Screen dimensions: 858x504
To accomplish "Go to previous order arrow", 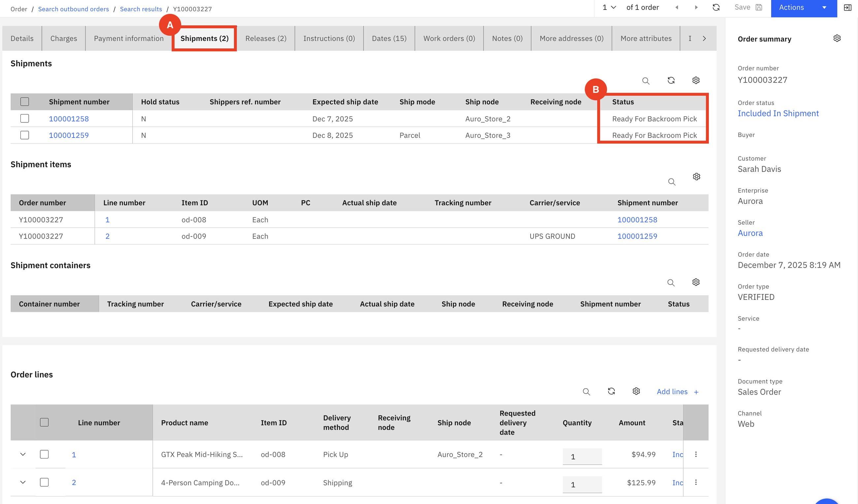I will 676,8.
